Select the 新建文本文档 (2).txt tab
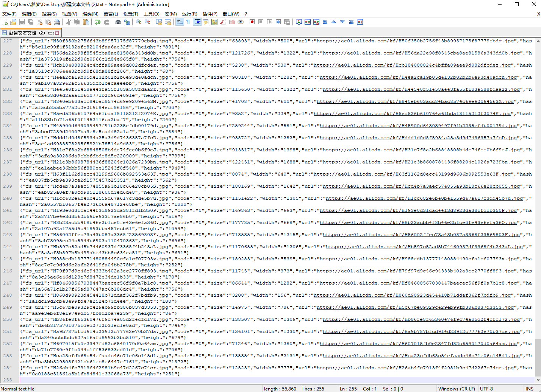 [x=30, y=33]
